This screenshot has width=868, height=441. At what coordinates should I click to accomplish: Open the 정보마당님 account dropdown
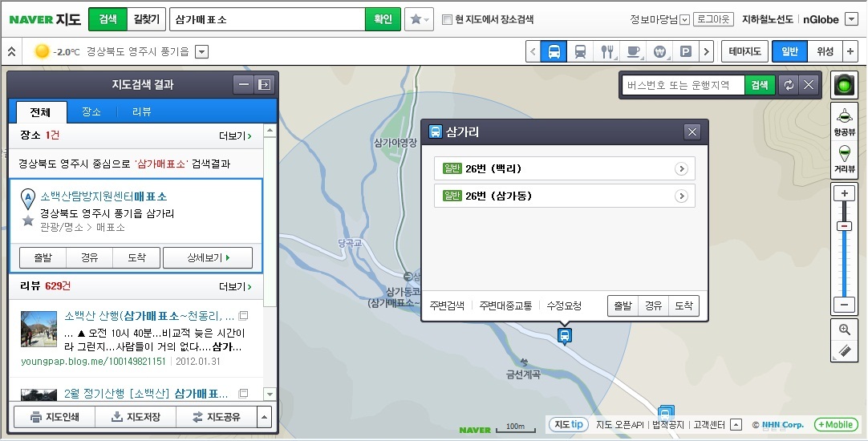(x=684, y=20)
